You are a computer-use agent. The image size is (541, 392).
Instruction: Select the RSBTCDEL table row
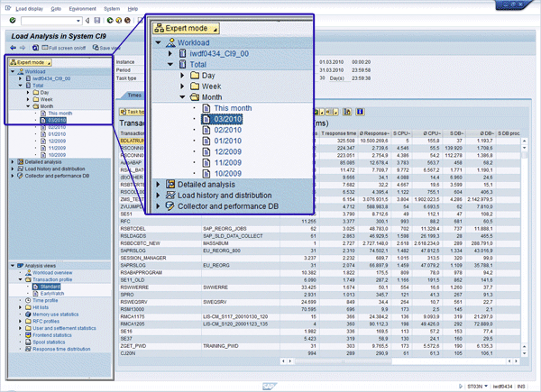tap(320, 229)
